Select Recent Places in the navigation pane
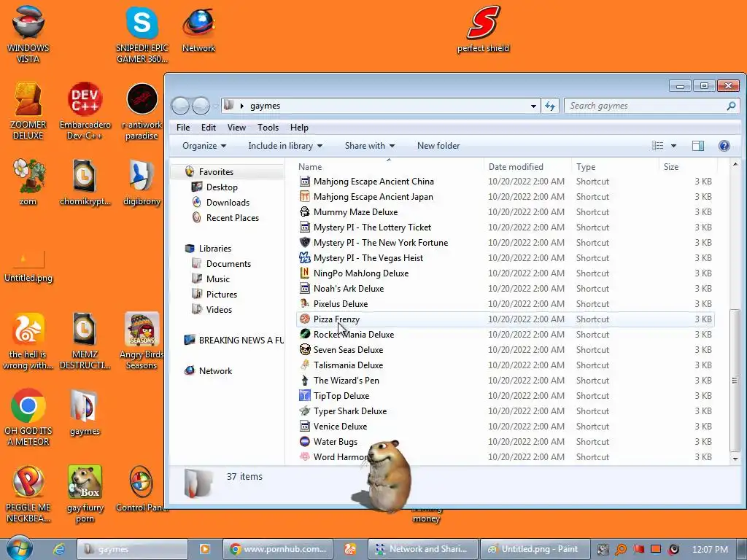 [233, 217]
